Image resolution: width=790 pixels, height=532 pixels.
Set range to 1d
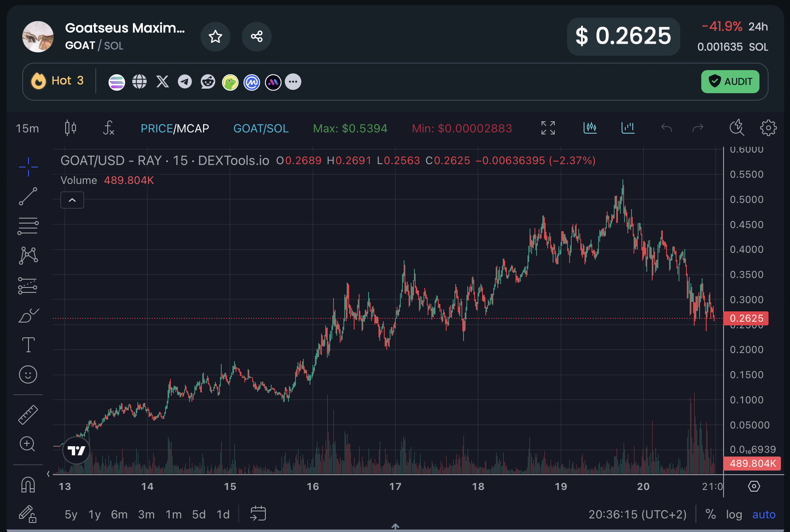click(223, 515)
